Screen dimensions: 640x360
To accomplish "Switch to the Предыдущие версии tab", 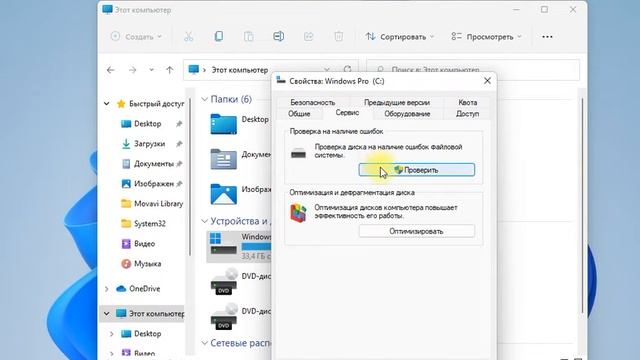I will [397, 102].
